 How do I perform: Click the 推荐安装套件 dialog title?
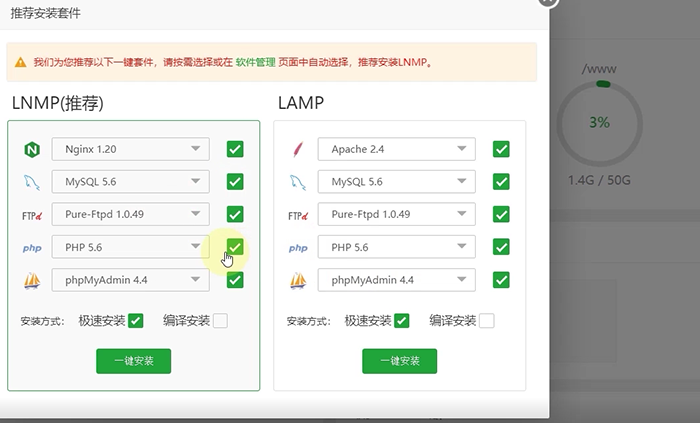pos(46,13)
